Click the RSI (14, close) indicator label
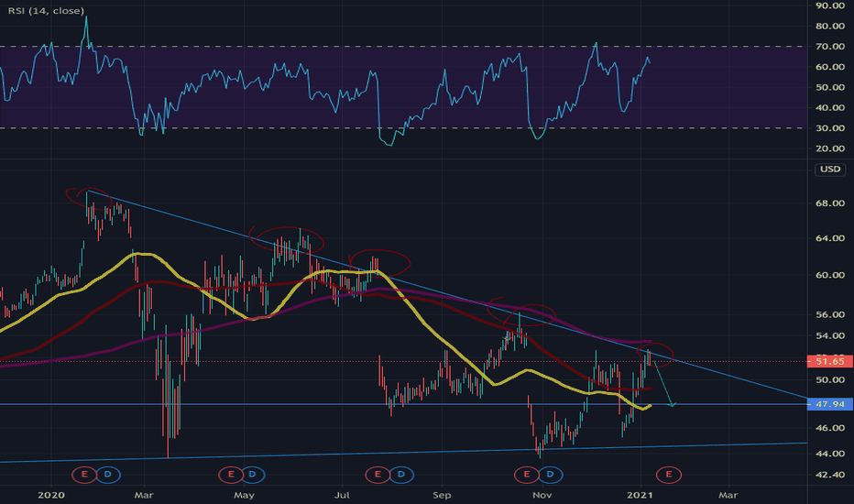 (x=46, y=10)
